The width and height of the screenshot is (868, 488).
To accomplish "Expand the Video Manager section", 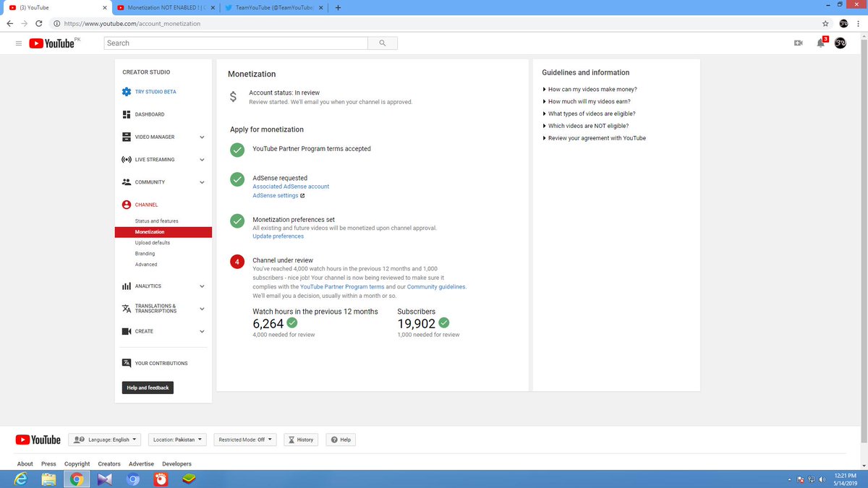I will pos(202,137).
